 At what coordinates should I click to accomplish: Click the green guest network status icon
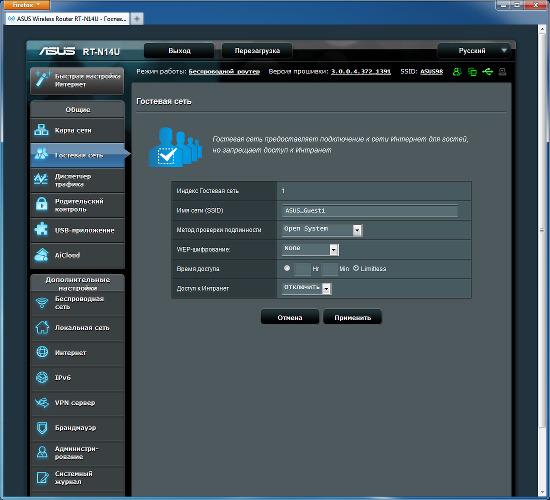click(456, 72)
